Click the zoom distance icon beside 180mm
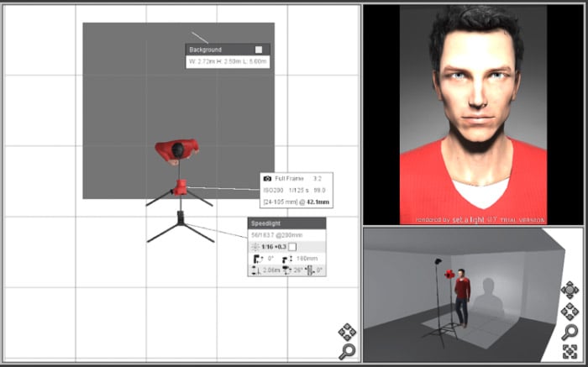 click(287, 259)
